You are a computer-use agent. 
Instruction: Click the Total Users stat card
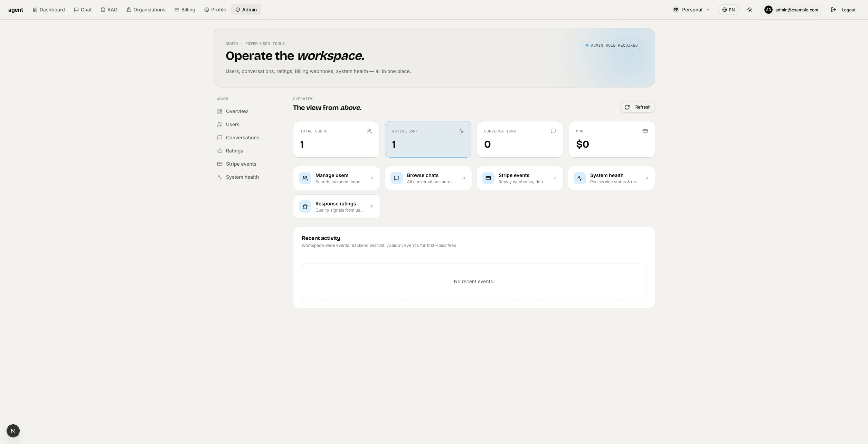click(336, 139)
